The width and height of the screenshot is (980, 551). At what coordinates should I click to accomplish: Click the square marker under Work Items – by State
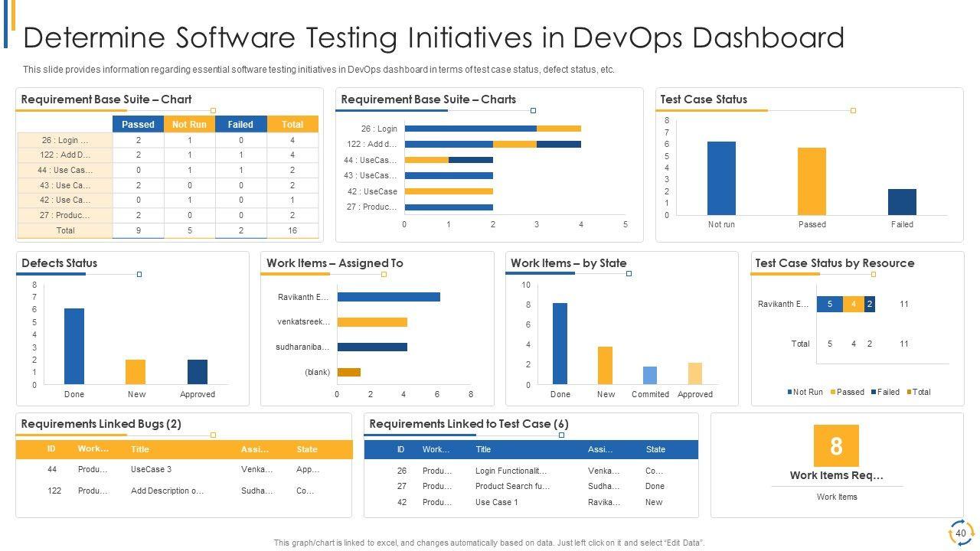point(629,274)
